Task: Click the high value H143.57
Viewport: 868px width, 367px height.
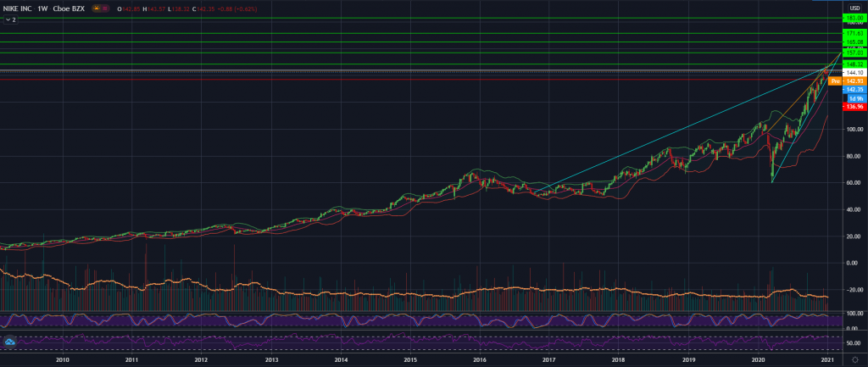Action: pos(154,8)
